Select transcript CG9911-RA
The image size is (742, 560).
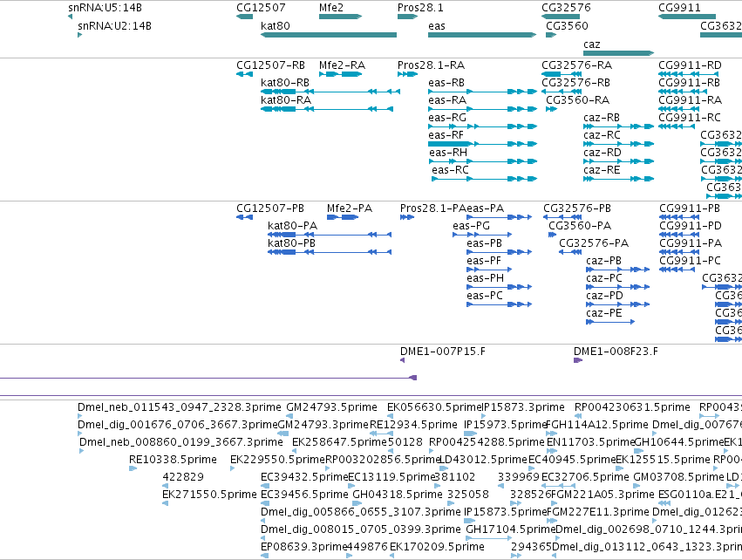pyautogui.click(x=690, y=100)
